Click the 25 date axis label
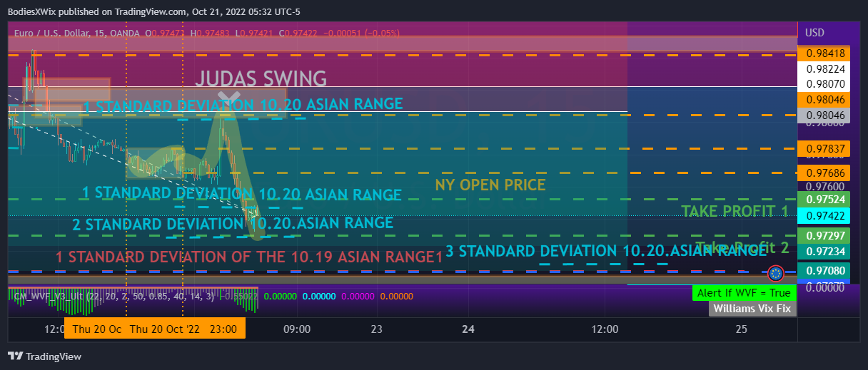 (x=742, y=329)
